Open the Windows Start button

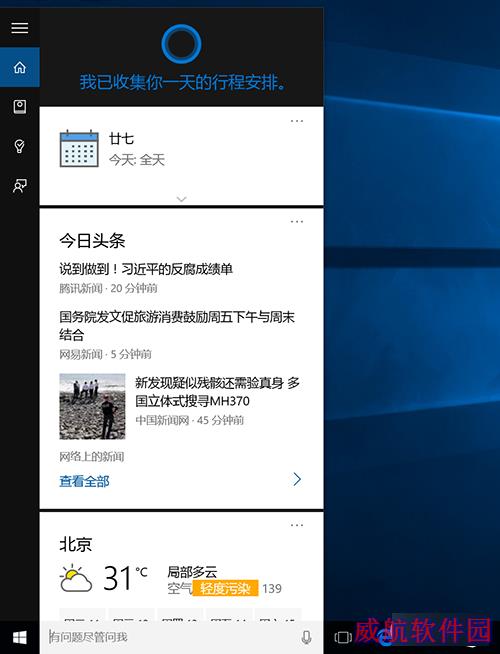20,637
